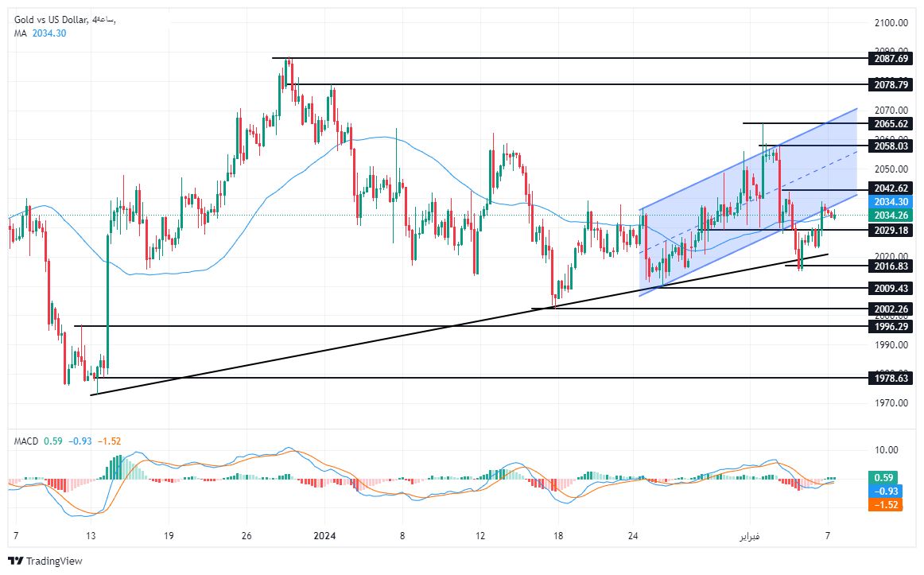Image resolution: width=924 pixels, height=575 pixels.
Task: Click the 2002.26 price level label
Action: [x=891, y=309]
